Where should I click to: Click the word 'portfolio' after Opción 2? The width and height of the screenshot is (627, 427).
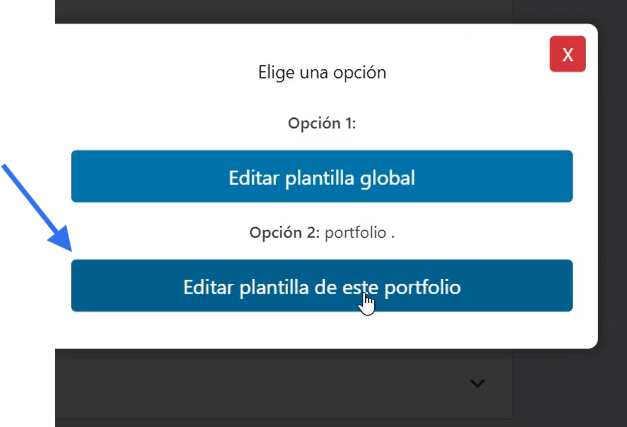pyautogui.click(x=355, y=233)
